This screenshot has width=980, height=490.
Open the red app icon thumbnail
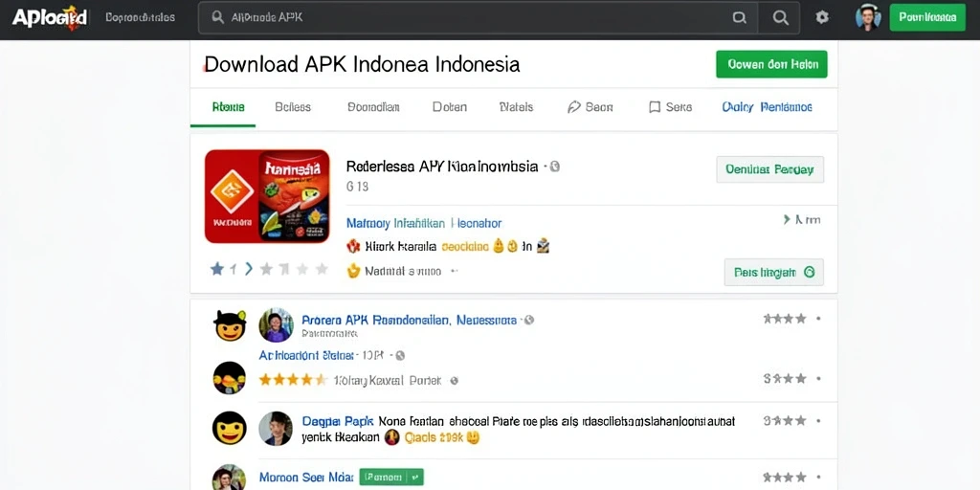tap(267, 195)
